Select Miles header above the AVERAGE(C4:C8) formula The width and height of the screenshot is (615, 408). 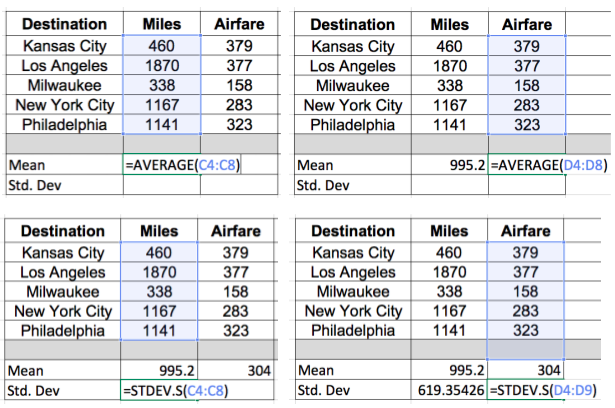click(x=161, y=23)
